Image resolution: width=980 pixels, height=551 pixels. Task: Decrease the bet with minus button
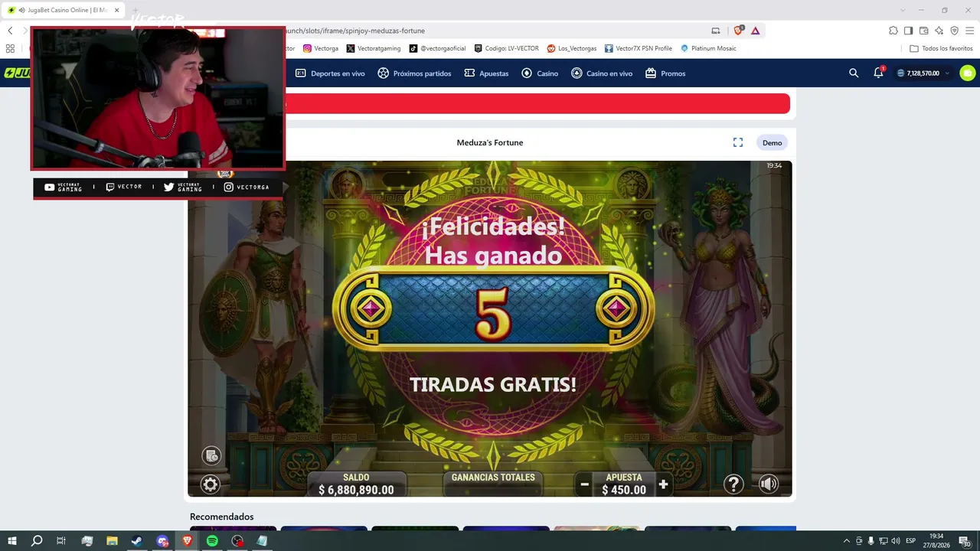(x=585, y=484)
